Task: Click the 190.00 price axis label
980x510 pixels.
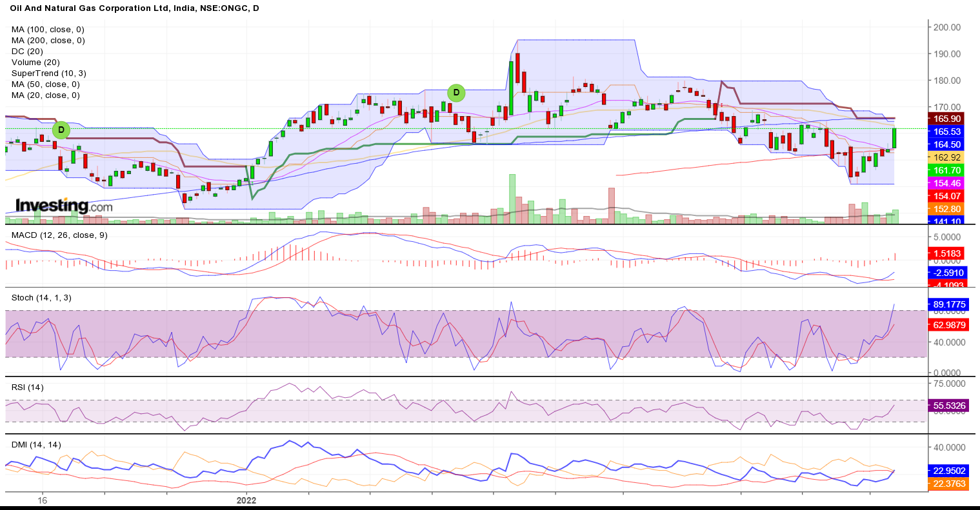Action: click(946, 54)
